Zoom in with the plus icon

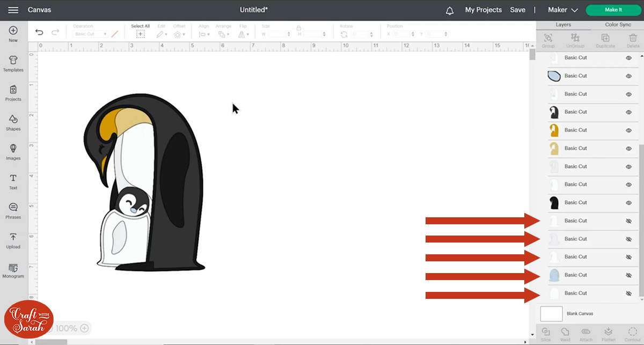click(84, 328)
